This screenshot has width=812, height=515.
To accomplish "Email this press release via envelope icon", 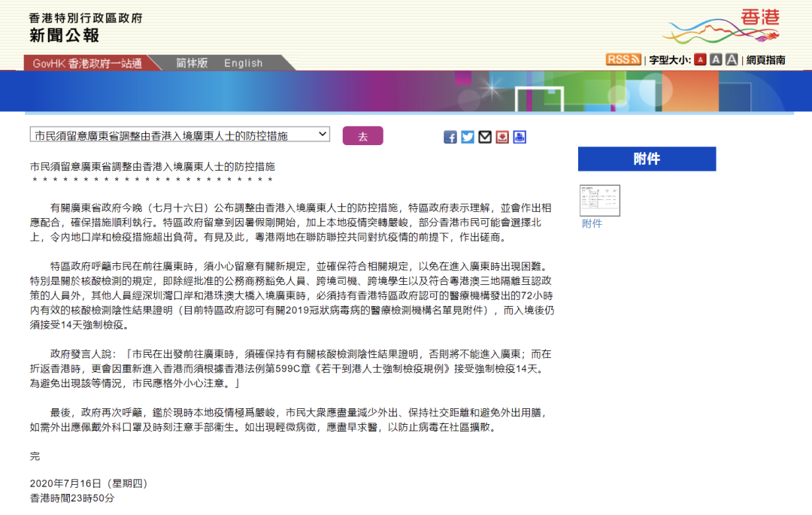I will coord(485,137).
